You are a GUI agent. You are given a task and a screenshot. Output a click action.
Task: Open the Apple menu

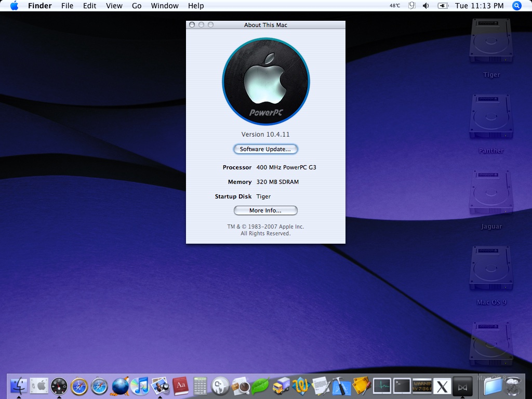pos(14,6)
